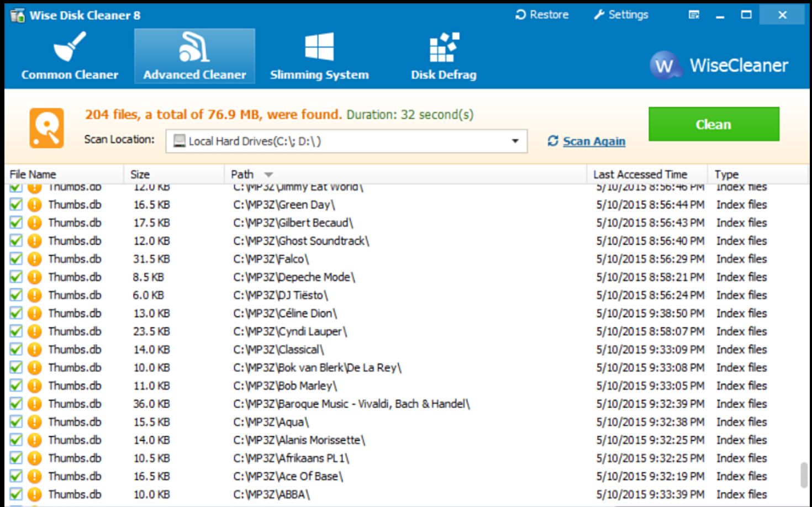The width and height of the screenshot is (812, 507).
Task: Click the vertical scrollbar thumb of file list
Action: [804, 476]
